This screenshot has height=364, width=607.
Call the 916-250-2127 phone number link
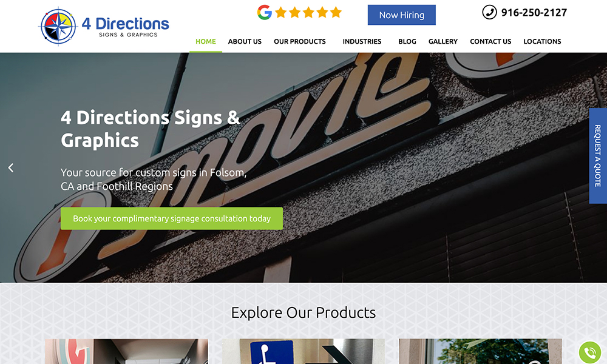click(534, 12)
